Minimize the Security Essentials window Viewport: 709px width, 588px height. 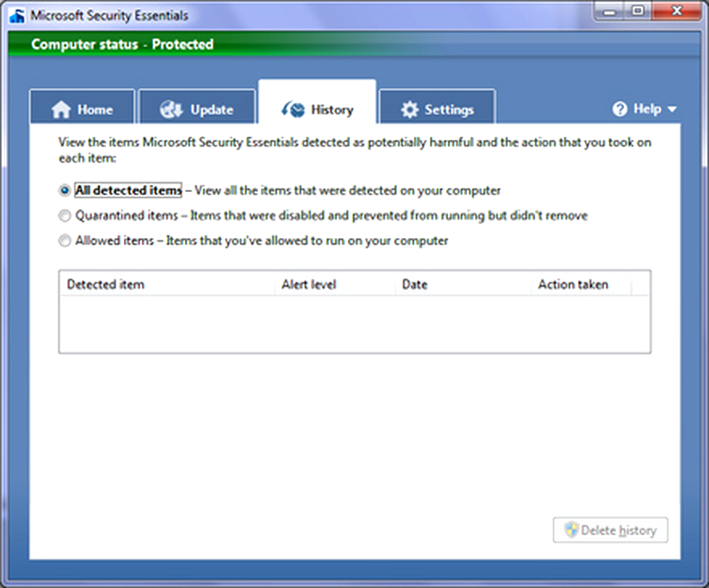[x=609, y=11]
